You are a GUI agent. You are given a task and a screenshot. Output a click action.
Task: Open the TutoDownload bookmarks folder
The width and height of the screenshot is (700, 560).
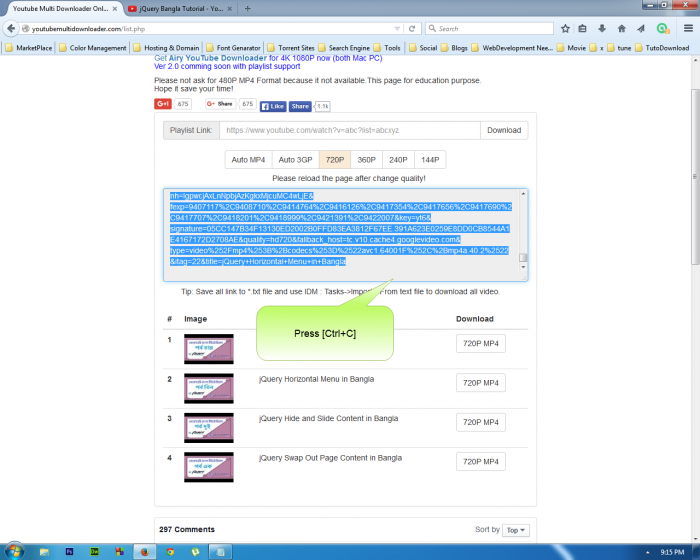tap(662, 48)
